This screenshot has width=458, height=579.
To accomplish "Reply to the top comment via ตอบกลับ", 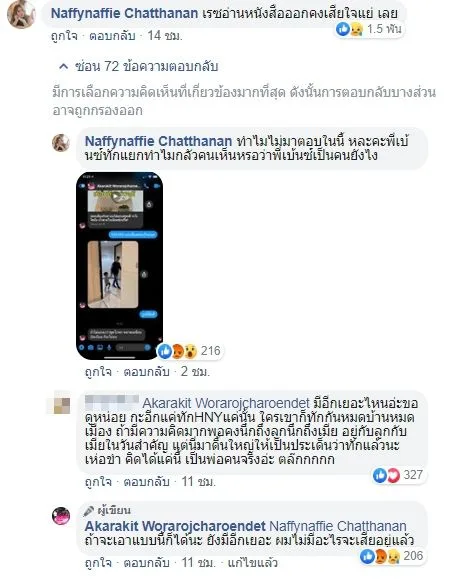I will point(112,36).
